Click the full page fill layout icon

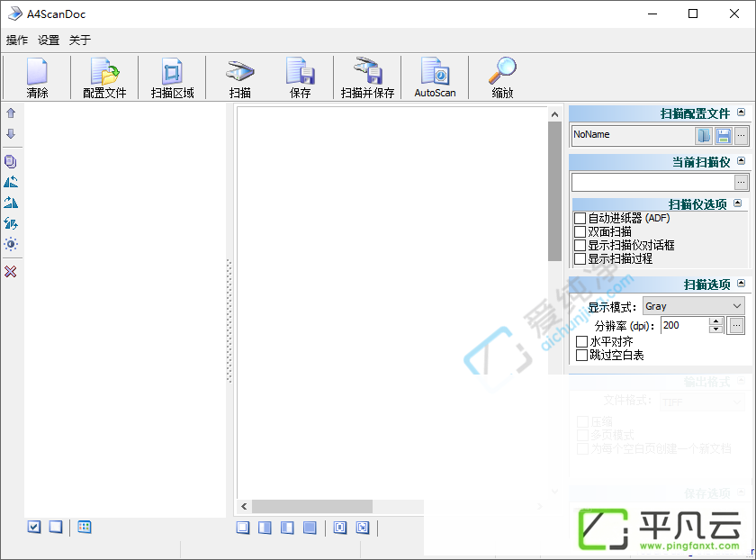[x=310, y=528]
